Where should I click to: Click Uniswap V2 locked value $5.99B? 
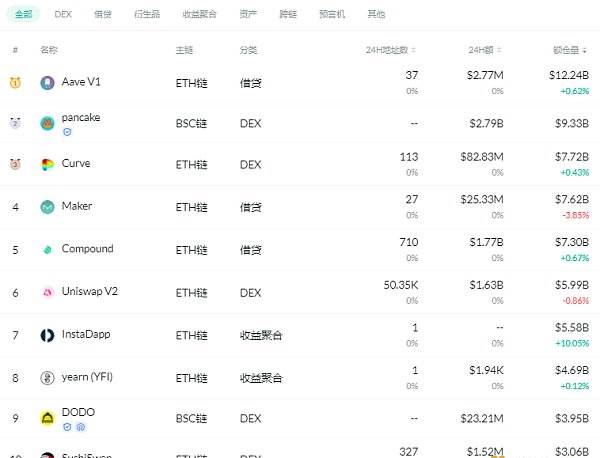(x=572, y=285)
